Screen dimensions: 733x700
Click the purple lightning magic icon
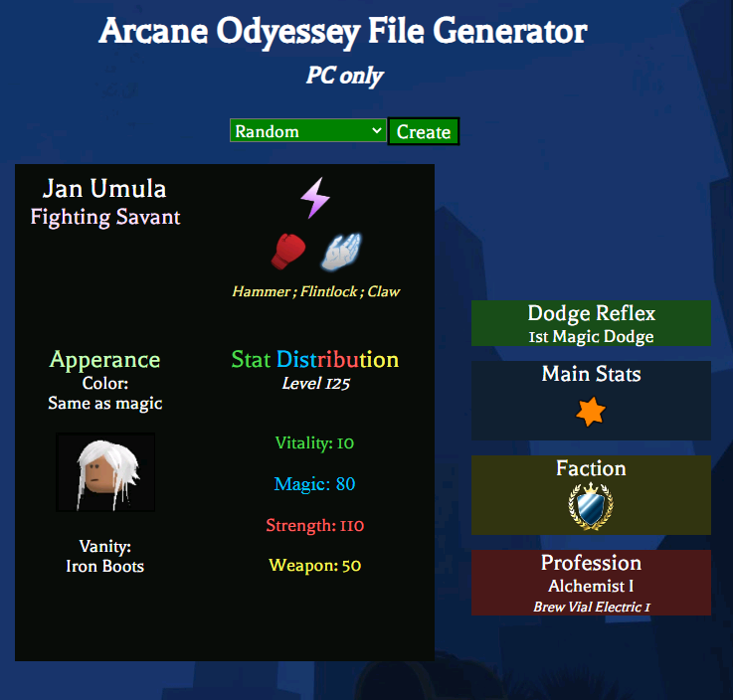(315, 198)
